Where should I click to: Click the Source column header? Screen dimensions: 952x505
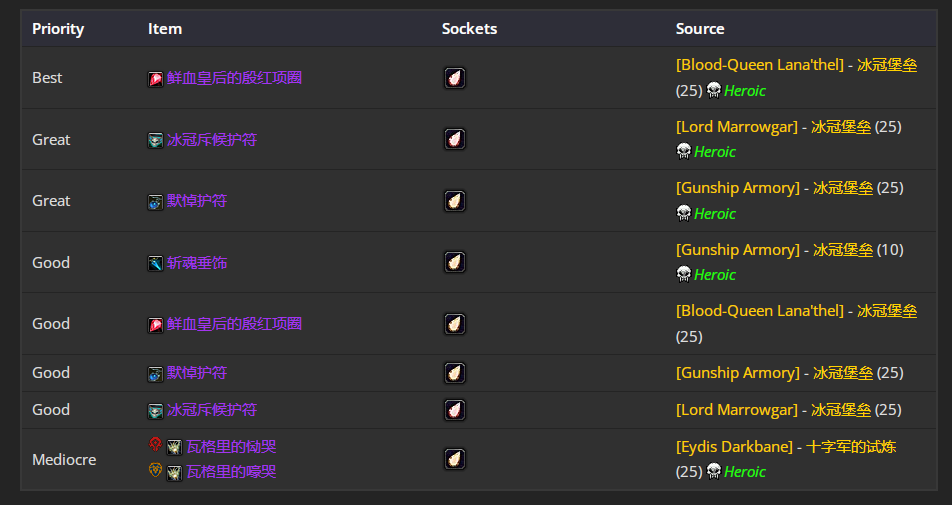click(x=700, y=29)
